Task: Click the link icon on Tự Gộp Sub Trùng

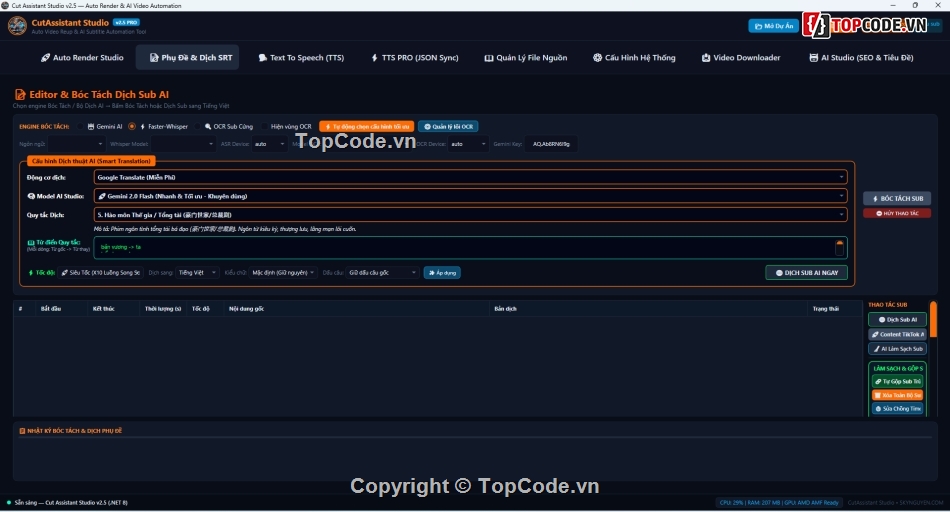Action: coord(878,382)
